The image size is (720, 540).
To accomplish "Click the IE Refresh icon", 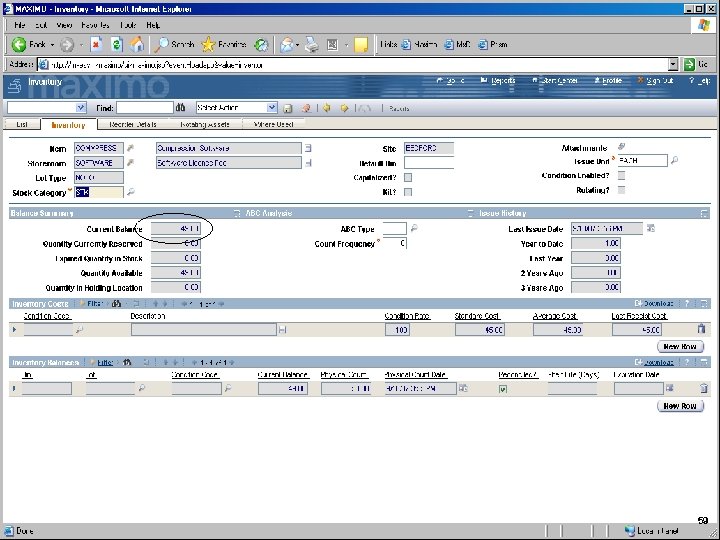I will pos(117,45).
